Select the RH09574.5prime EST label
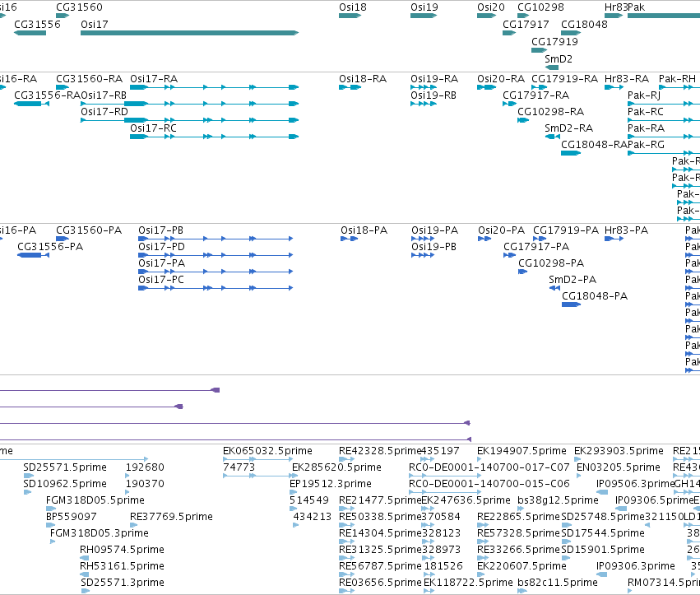Viewport: 700px width, 595px height. pos(123,550)
